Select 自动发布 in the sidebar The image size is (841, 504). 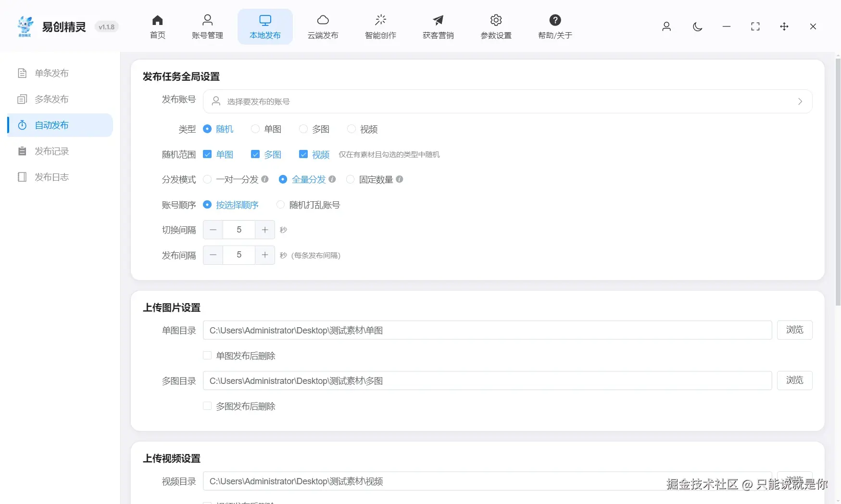pos(60,125)
